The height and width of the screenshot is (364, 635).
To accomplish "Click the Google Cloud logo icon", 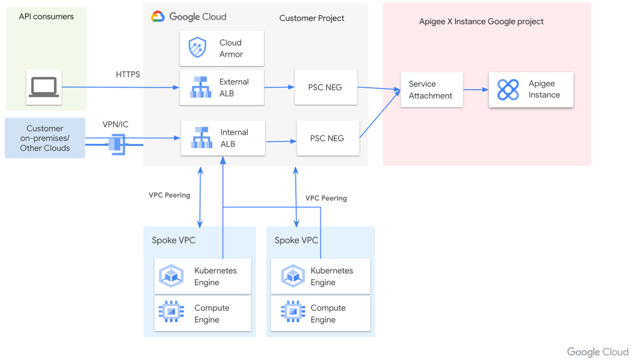I will [x=158, y=17].
